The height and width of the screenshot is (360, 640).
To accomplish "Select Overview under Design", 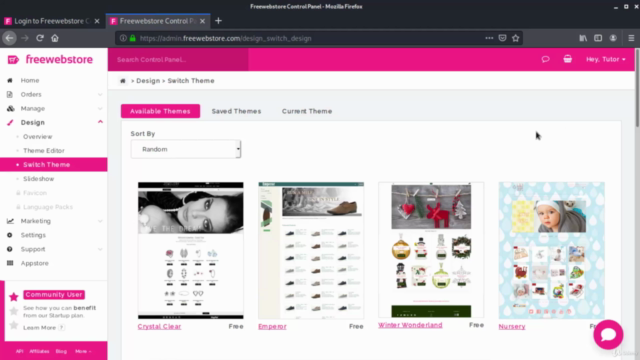I will point(38,137).
